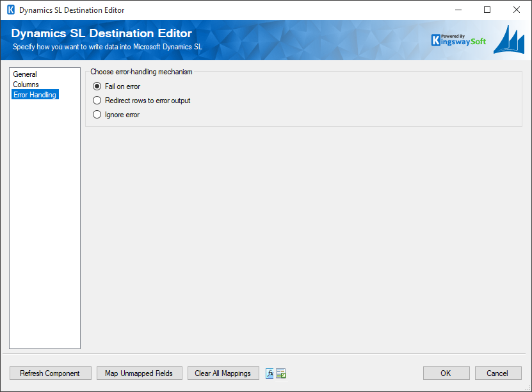Choose Redirect rows to error output
This screenshot has height=392, width=532.
(141, 101)
